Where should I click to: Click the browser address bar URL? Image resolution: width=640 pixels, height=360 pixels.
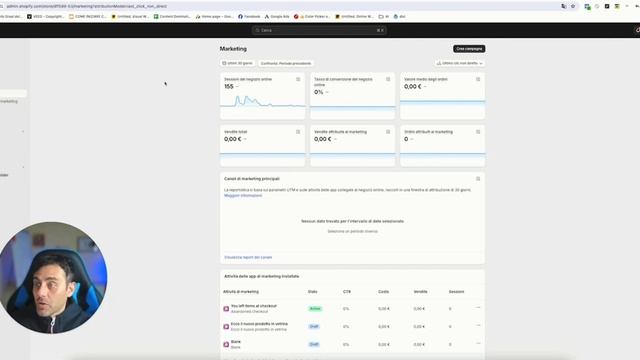click(x=87, y=6)
